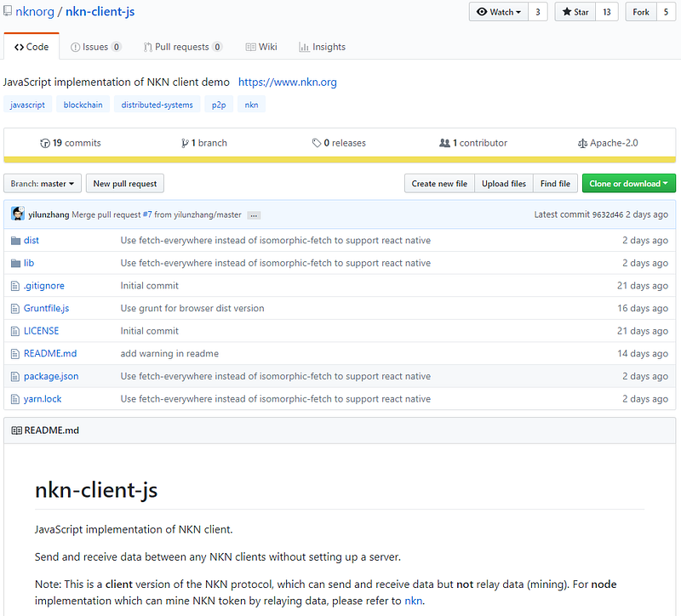
Task: Click the file icon for Gruntfile.js
Action: point(15,308)
